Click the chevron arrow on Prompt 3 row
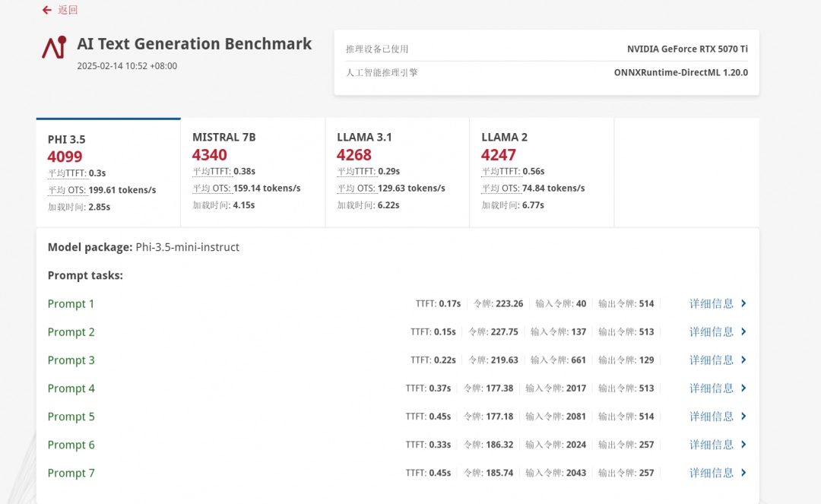Image resolution: width=821 pixels, height=504 pixels. (743, 360)
